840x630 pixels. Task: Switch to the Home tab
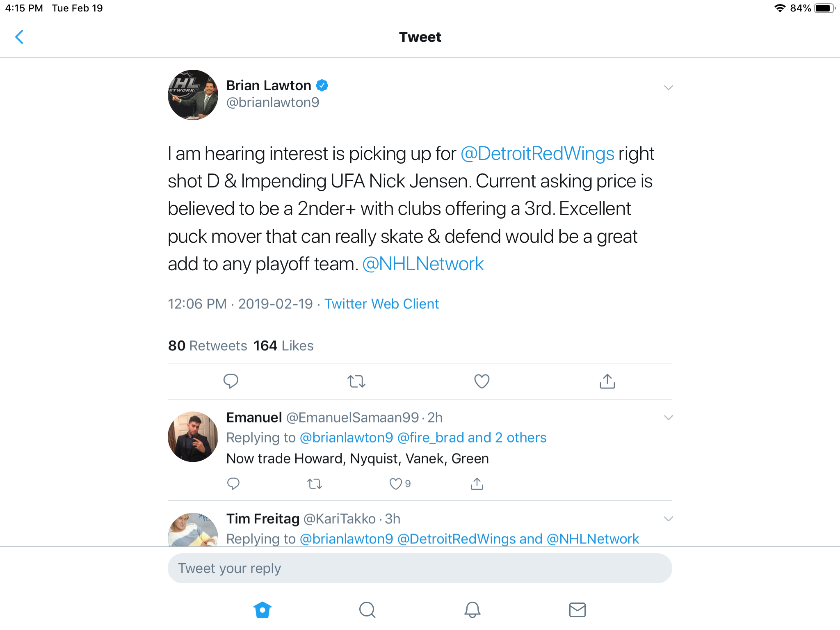click(x=262, y=610)
